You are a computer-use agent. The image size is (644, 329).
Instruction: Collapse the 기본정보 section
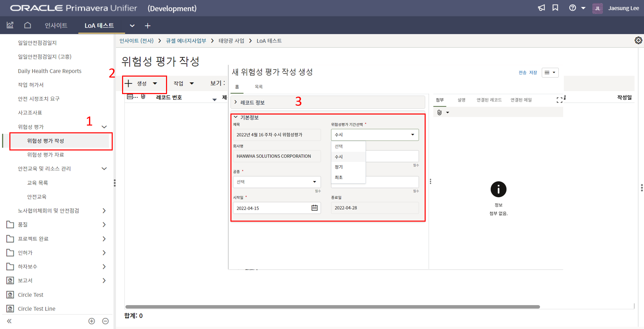[236, 117]
